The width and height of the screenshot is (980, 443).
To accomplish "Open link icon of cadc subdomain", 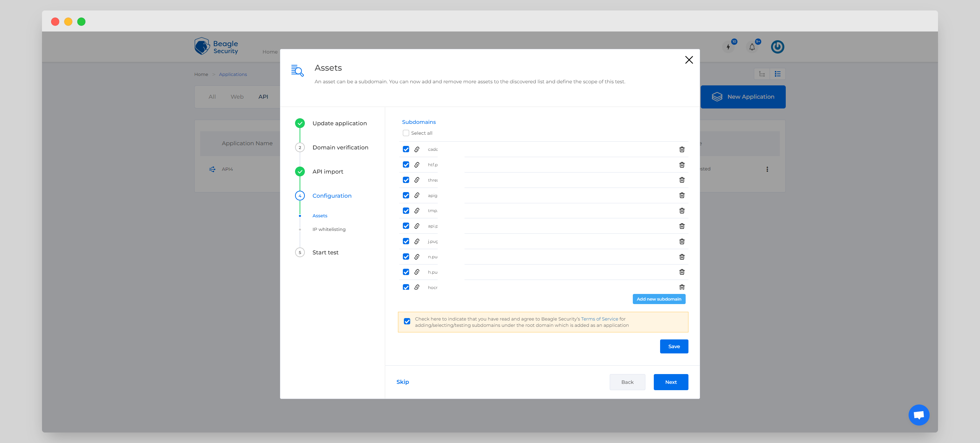I will 417,149.
